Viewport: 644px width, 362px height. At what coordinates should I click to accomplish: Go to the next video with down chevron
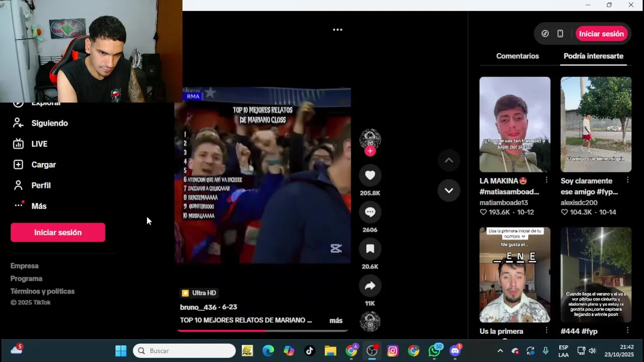pyautogui.click(x=449, y=191)
